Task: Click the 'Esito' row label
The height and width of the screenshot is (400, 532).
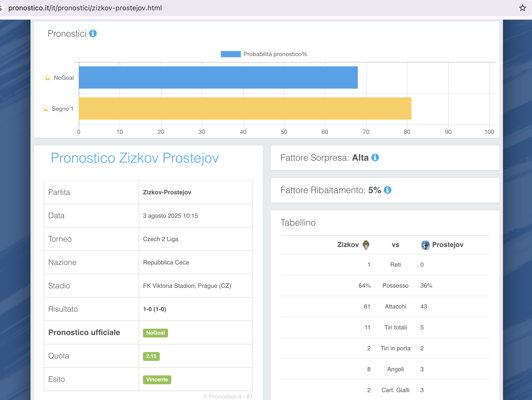Action: coord(57,379)
